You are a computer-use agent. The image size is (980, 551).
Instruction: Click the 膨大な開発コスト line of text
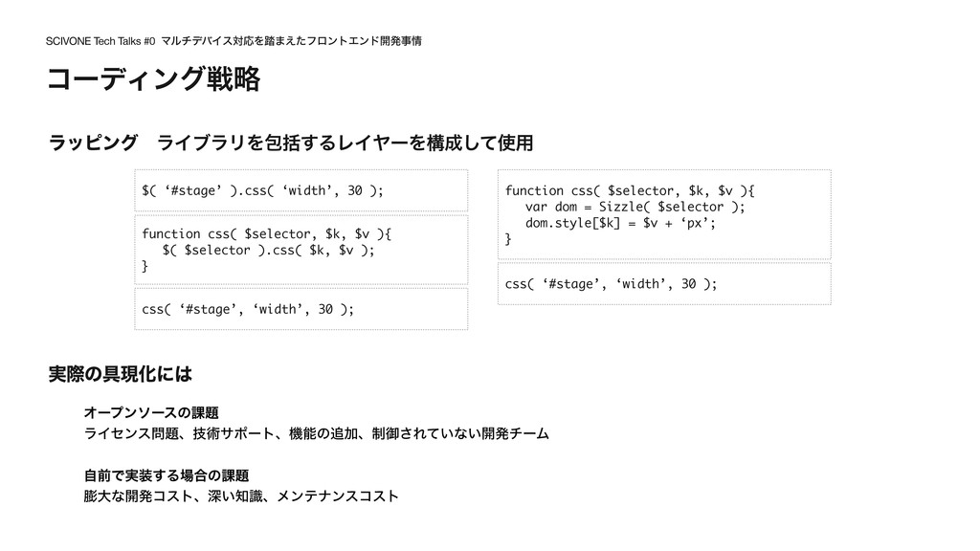241,496
